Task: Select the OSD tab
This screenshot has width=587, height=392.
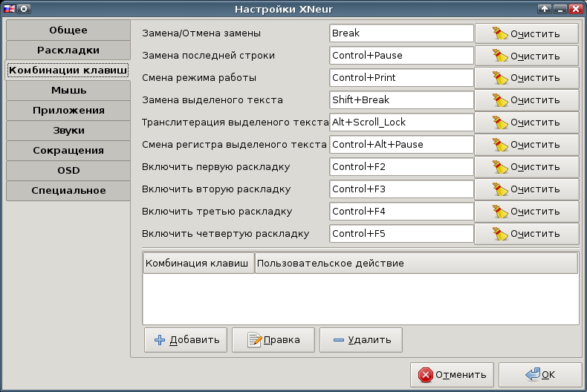Action: 68,171
